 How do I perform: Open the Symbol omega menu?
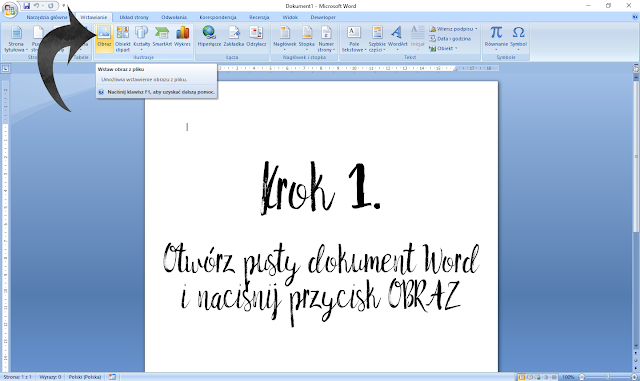point(518,39)
